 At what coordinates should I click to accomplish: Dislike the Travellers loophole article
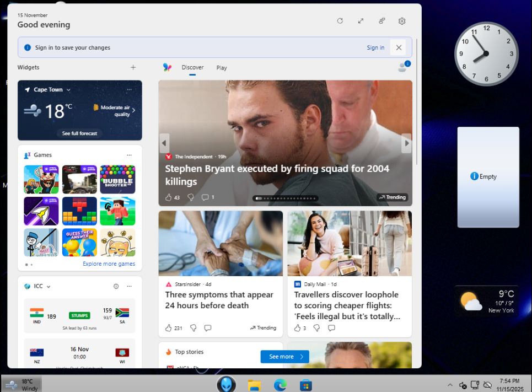coord(316,328)
